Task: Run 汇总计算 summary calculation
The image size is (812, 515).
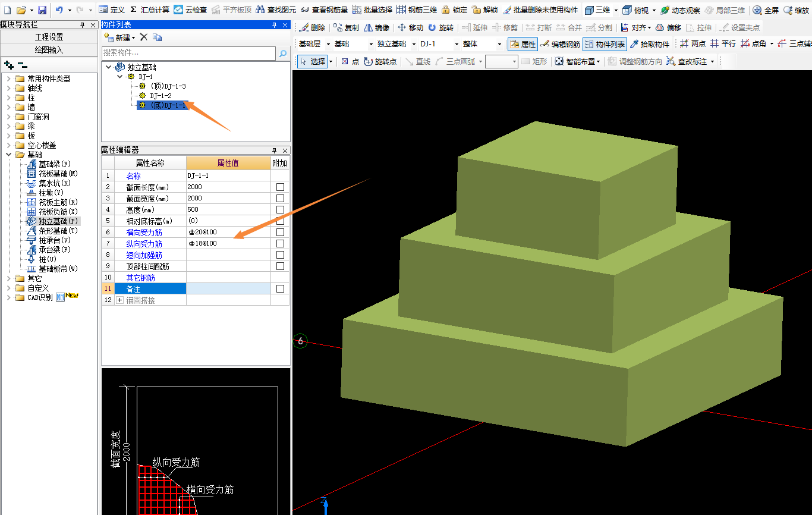Action: click(x=150, y=10)
